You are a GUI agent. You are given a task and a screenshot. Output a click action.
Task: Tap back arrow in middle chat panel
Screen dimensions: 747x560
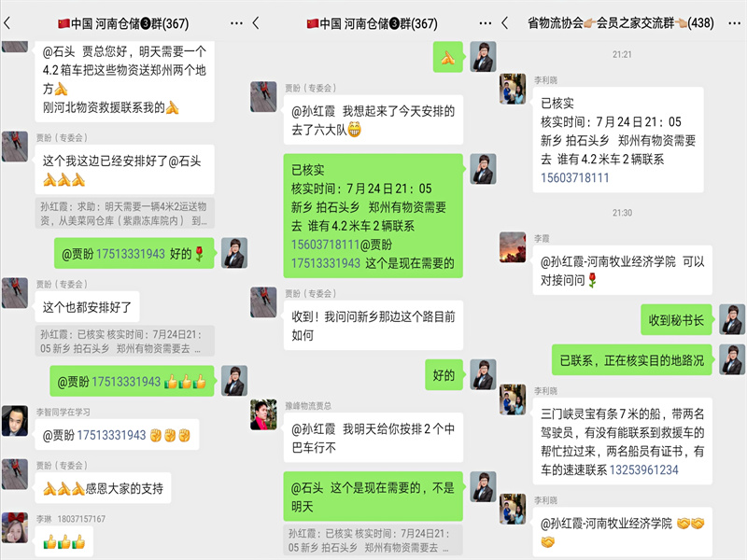click(256, 22)
